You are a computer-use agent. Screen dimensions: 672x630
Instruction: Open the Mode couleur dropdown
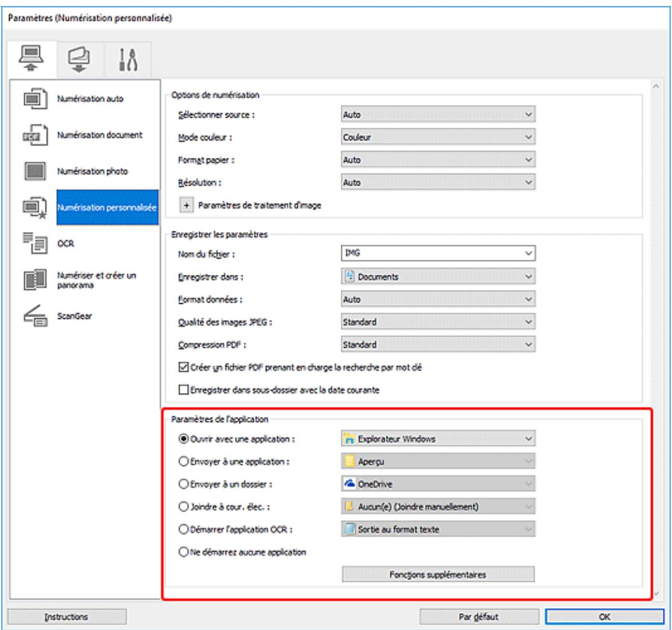point(437,137)
